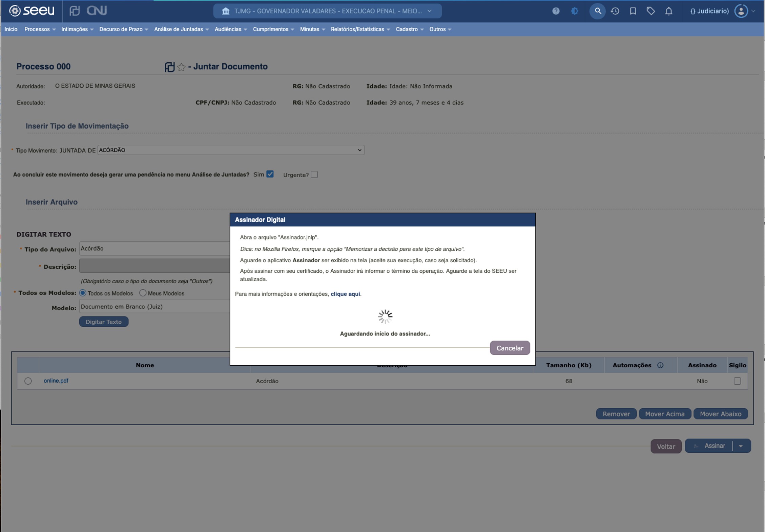765x532 pixels.
Task: Enable the Urgente checkbox
Action: pos(314,174)
